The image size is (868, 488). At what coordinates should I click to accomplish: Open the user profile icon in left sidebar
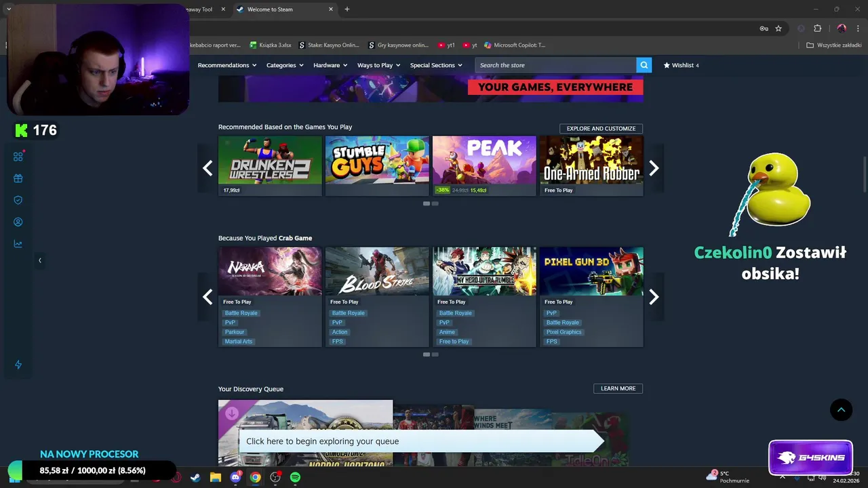pyautogui.click(x=18, y=222)
